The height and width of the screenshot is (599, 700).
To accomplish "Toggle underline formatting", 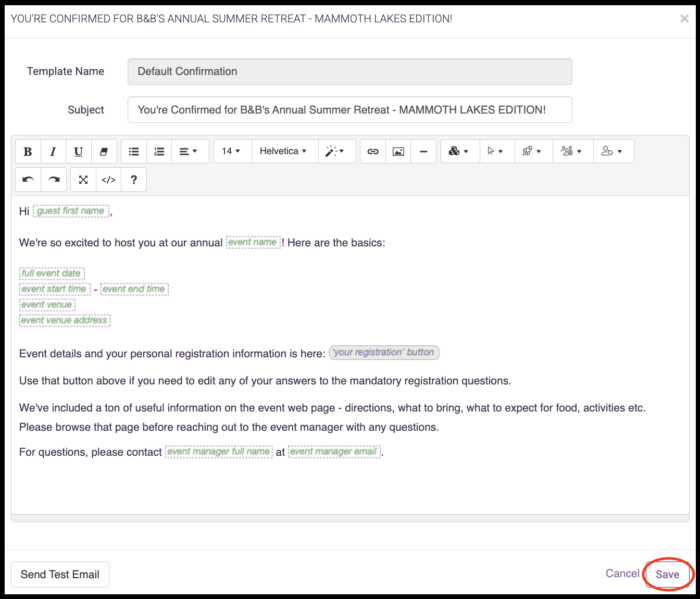I will (x=79, y=152).
